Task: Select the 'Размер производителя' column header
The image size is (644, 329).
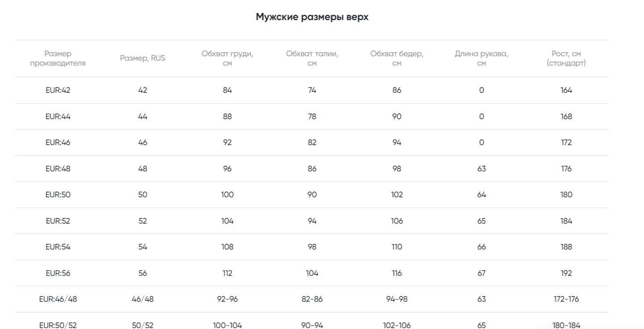Action: click(58, 58)
